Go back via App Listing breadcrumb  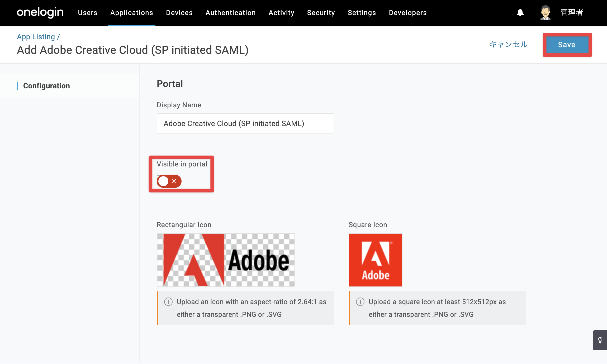point(36,37)
